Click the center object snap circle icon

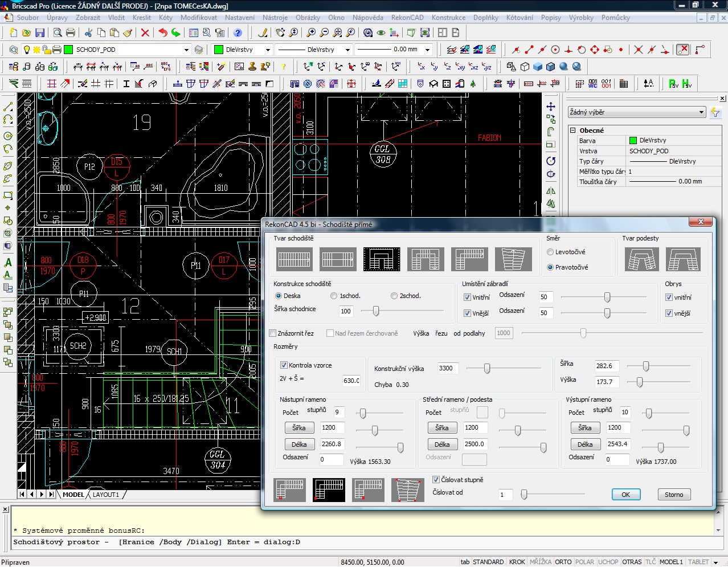tap(555, 50)
